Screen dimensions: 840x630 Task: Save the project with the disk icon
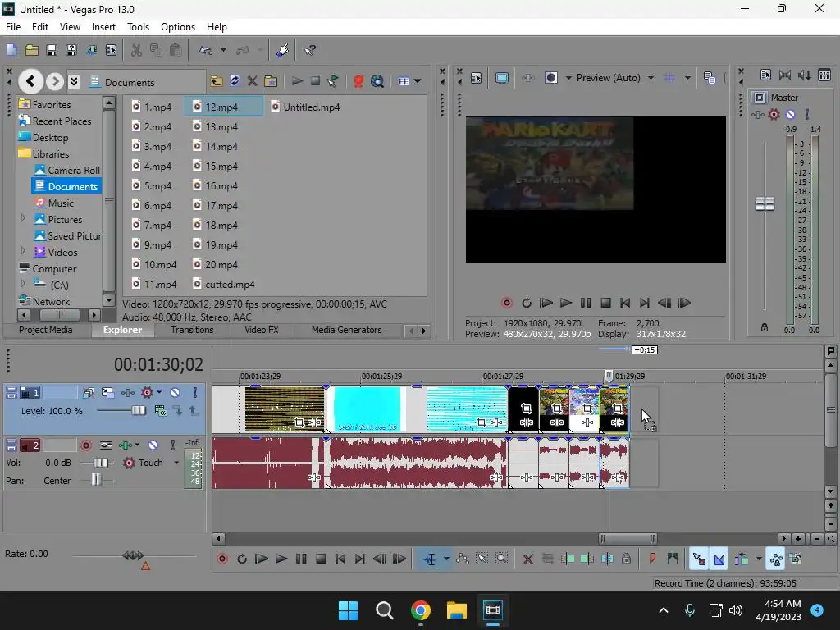(x=52, y=50)
